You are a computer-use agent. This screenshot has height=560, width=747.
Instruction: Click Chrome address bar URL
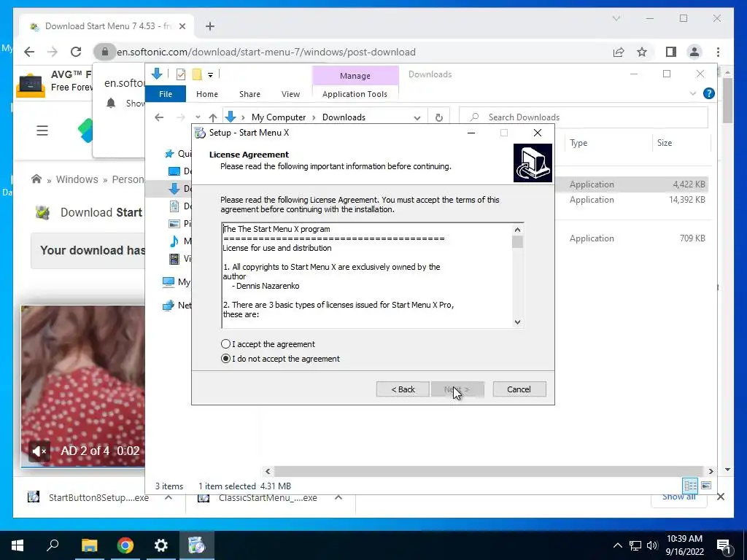(x=266, y=52)
